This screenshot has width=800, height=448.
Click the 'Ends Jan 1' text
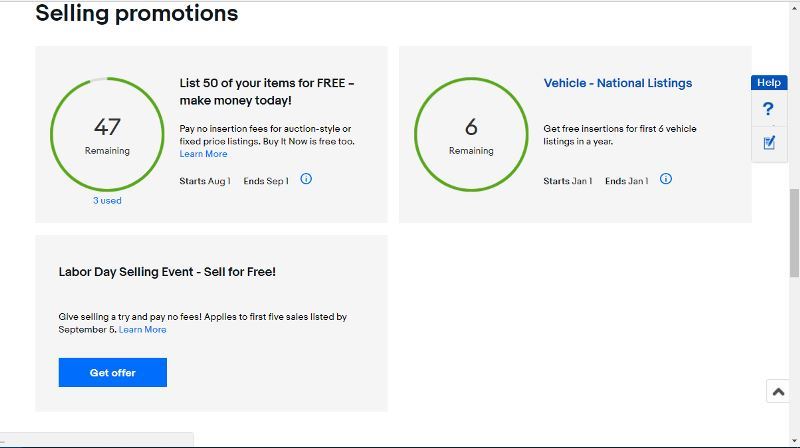(627, 181)
